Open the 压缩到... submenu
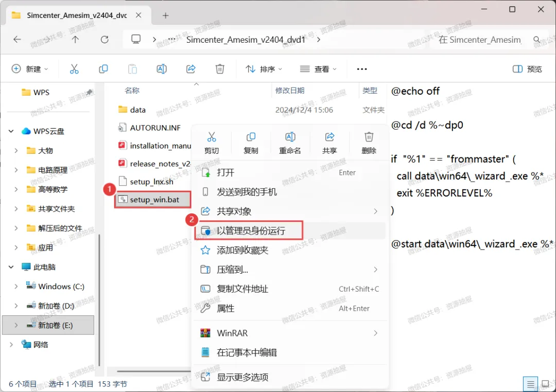The height and width of the screenshot is (392, 556). pyautogui.click(x=290, y=270)
